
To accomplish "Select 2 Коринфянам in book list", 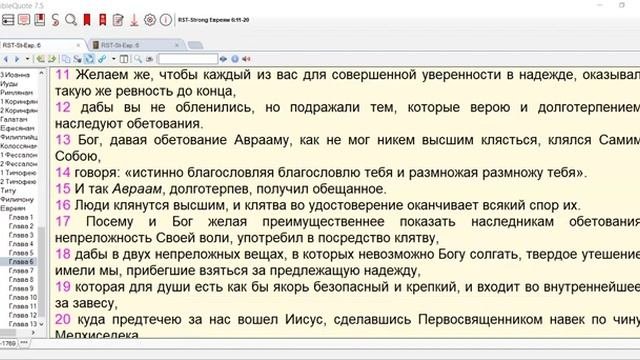I will click(19, 111).
